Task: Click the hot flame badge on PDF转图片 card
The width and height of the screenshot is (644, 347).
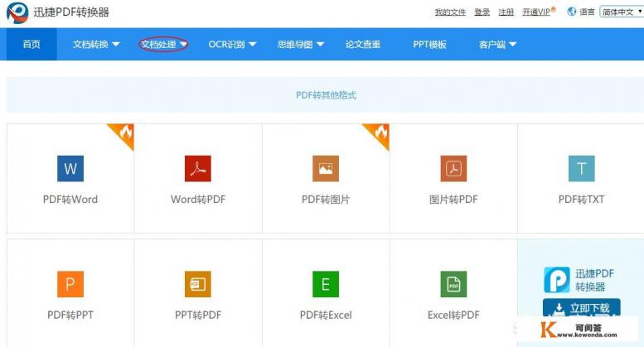Action: pos(380,133)
